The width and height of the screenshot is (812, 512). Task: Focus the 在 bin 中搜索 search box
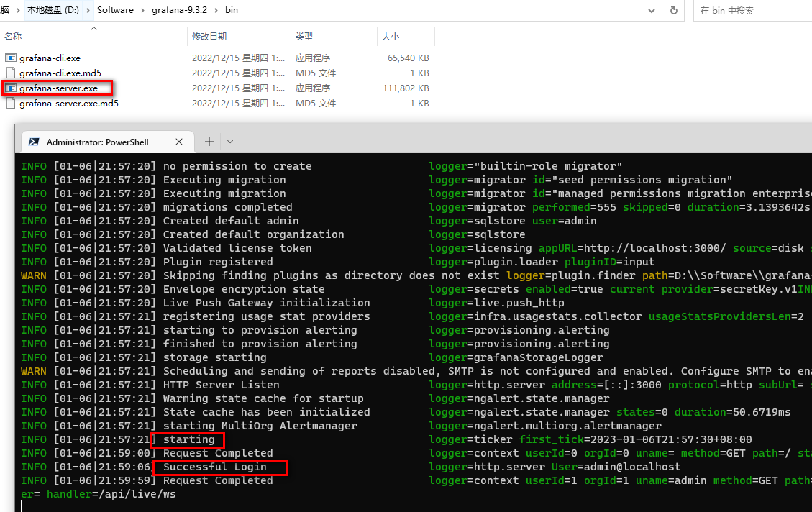(752, 10)
